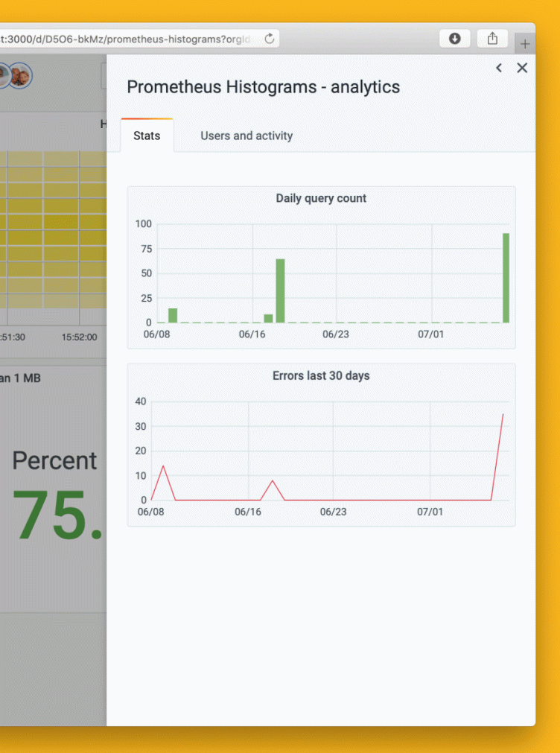Image resolution: width=560 pixels, height=753 pixels.
Task: Click the 15:52:00 time axis label
Action: [79, 337]
